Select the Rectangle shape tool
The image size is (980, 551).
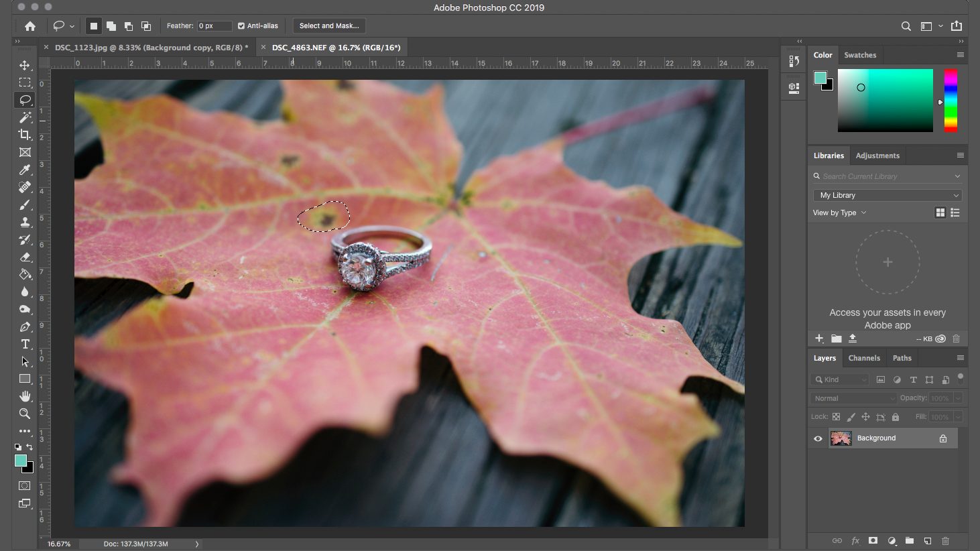coord(25,379)
